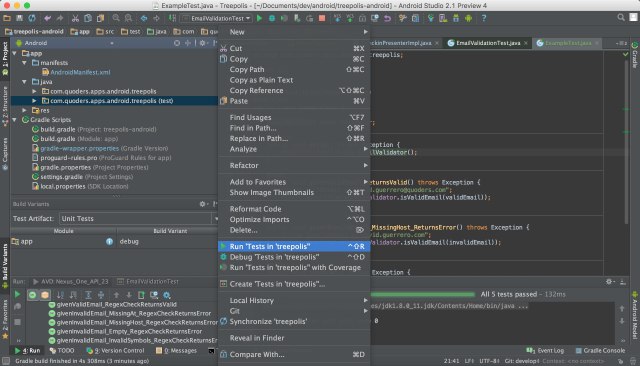Click the Cut scissors toolbar icon
The height and width of the screenshot is (366, 640).
point(75,18)
